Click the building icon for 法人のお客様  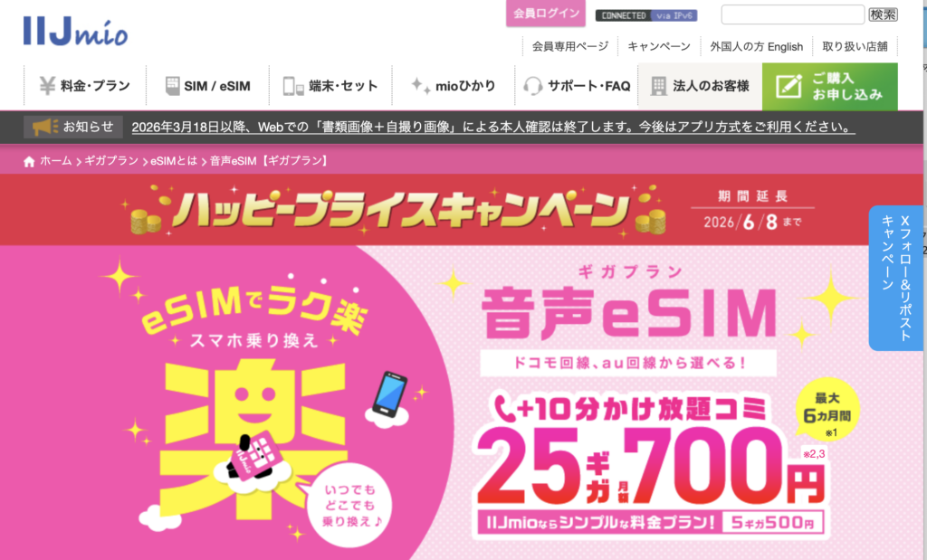[658, 86]
